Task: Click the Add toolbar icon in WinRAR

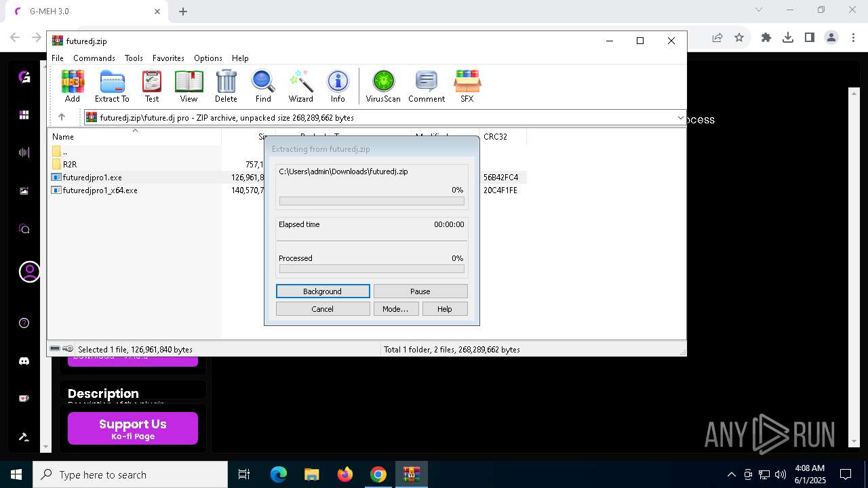Action: click(73, 86)
